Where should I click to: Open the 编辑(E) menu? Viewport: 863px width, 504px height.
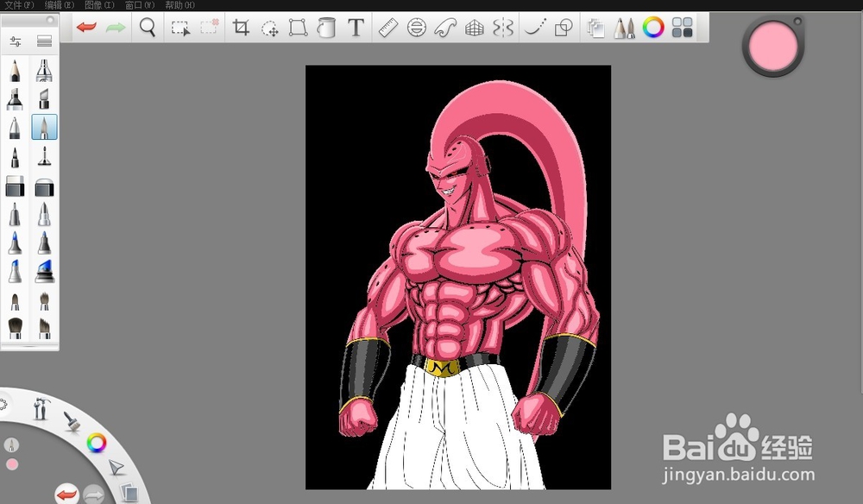coord(59,5)
